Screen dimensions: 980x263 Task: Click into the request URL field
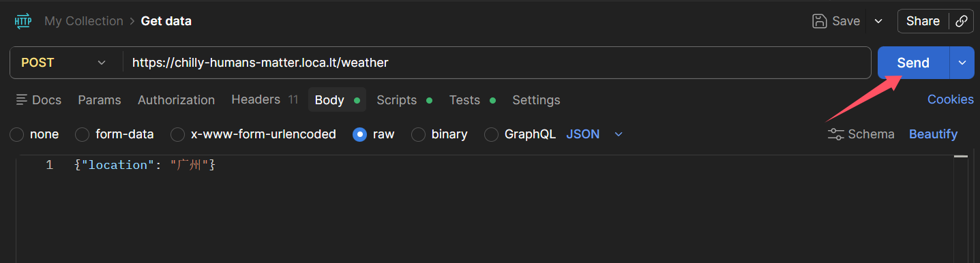point(496,63)
